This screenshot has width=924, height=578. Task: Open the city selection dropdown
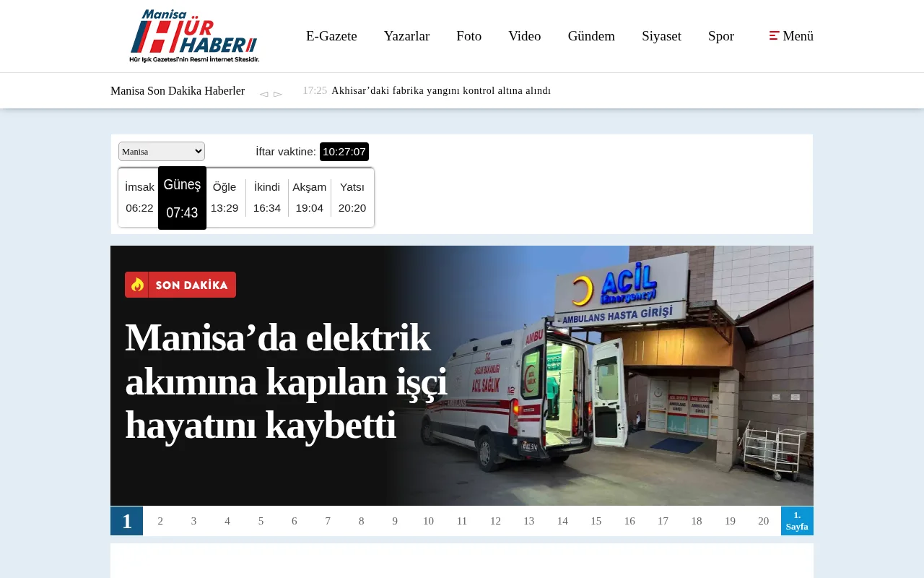point(161,151)
